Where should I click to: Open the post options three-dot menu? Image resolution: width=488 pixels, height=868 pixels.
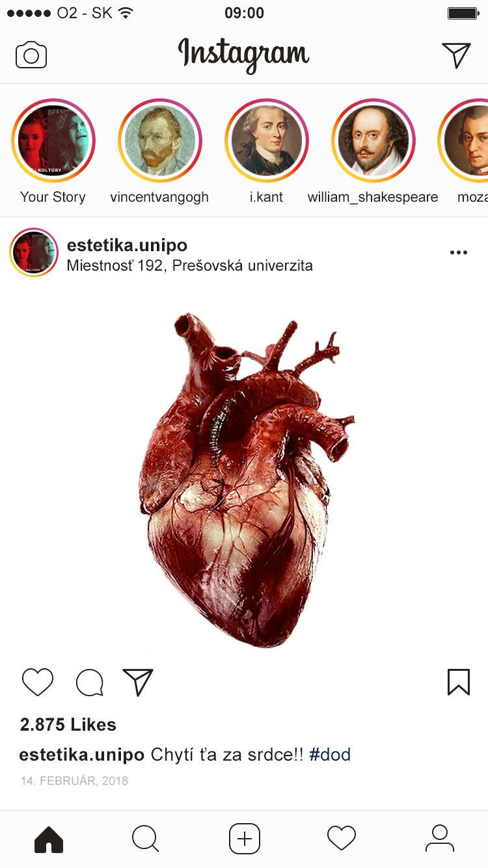pos(459,252)
